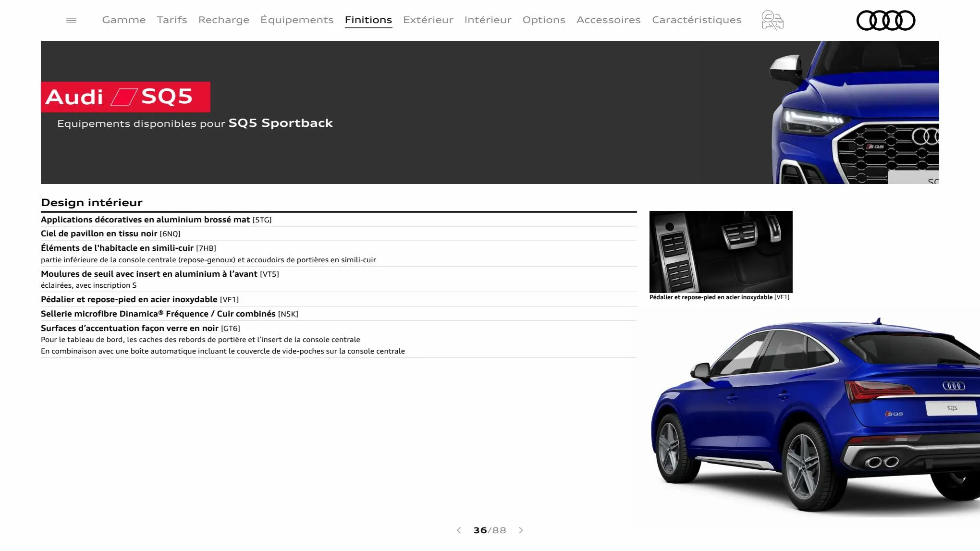980x551 pixels.
Task: Click 'Pour le tableau de bord' description line
Action: coord(200,340)
